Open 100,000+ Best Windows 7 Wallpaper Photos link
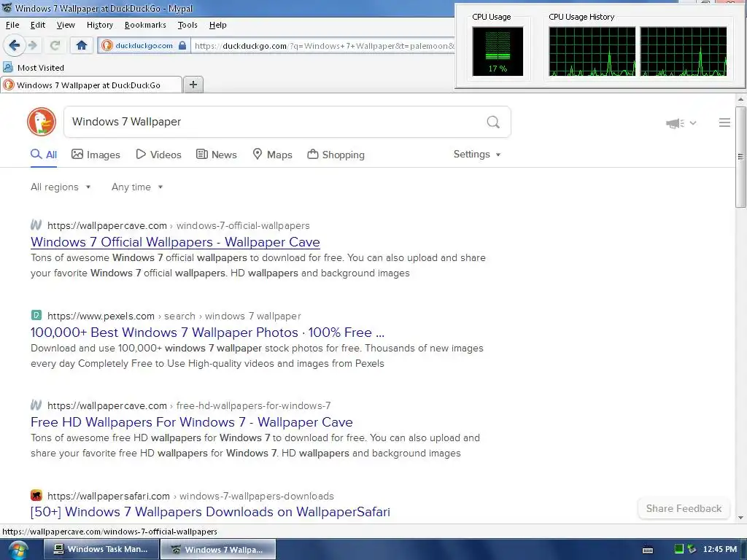The height and width of the screenshot is (560, 747). [207, 332]
